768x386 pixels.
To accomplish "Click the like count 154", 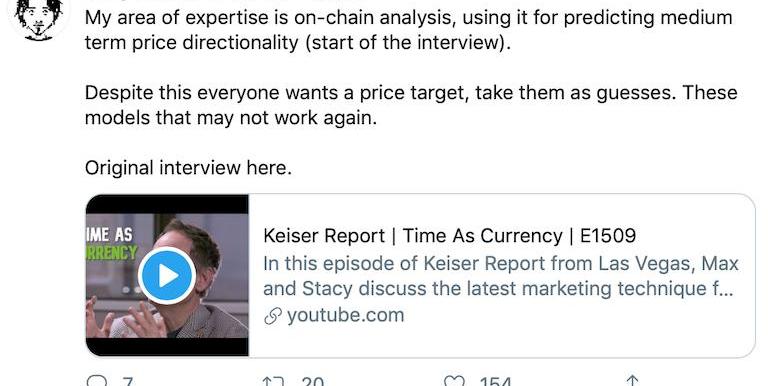I will click(x=495, y=381).
